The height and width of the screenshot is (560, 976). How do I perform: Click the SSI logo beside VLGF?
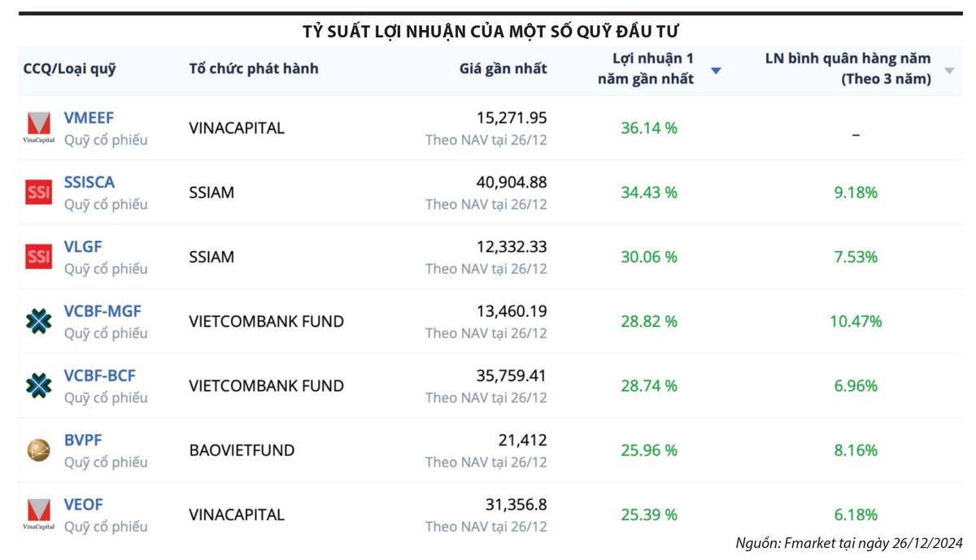click(38, 257)
